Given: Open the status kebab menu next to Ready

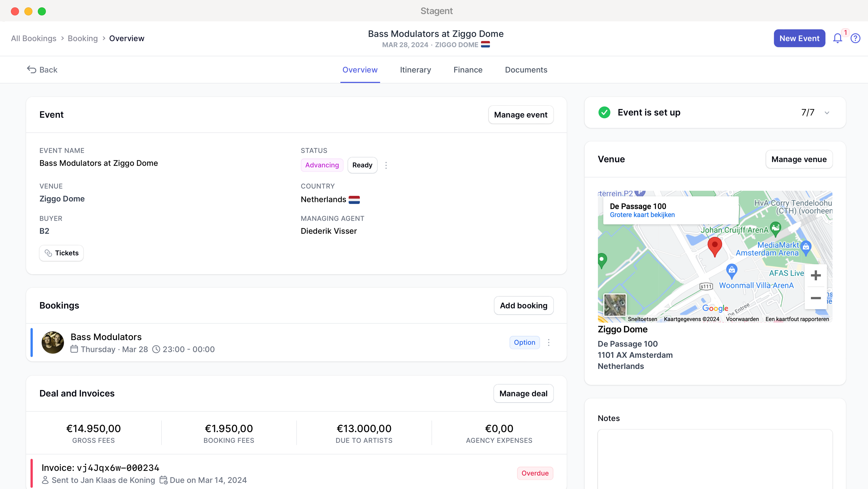Looking at the screenshot, I should 386,165.
